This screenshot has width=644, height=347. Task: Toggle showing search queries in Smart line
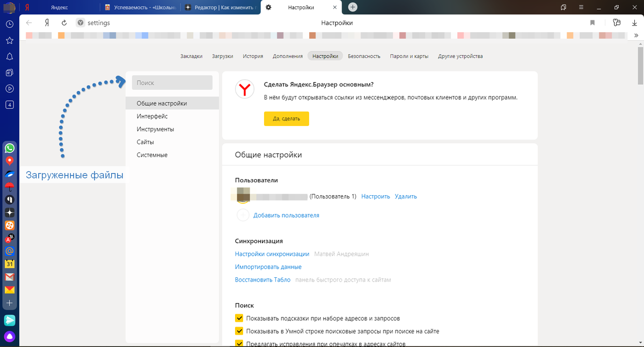tap(239, 331)
